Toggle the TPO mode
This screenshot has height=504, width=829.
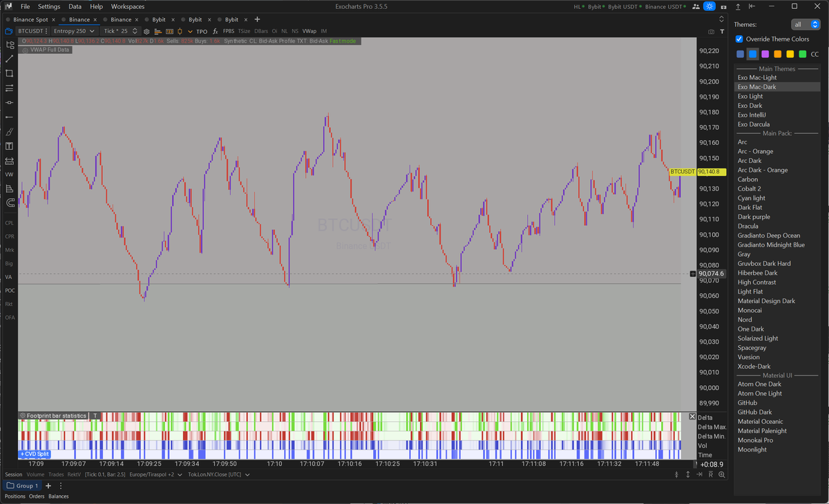pyautogui.click(x=201, y=31)
